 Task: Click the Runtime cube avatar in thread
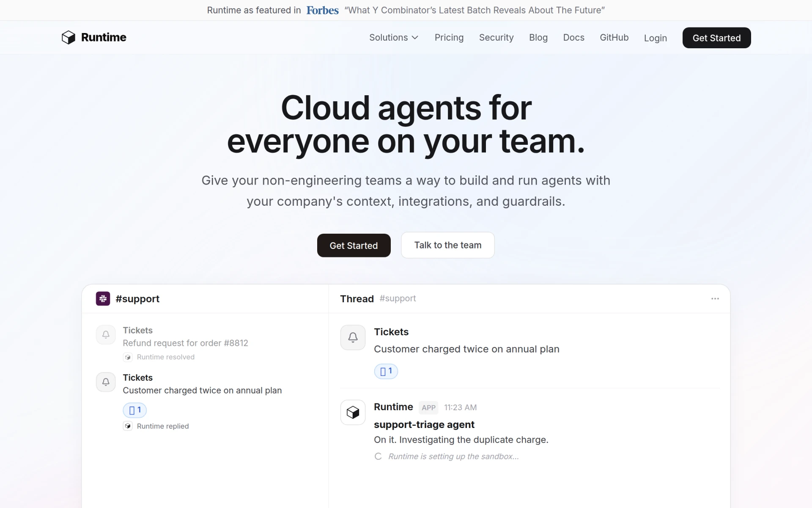[x=353, y=412]
